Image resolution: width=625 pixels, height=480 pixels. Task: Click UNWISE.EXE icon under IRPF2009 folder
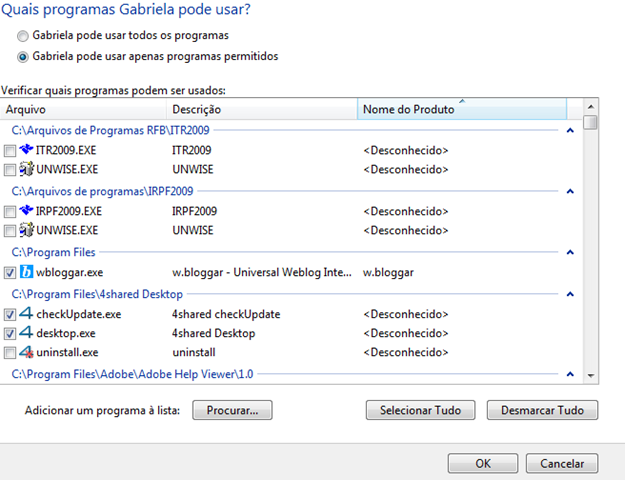(x=26, y=230)
